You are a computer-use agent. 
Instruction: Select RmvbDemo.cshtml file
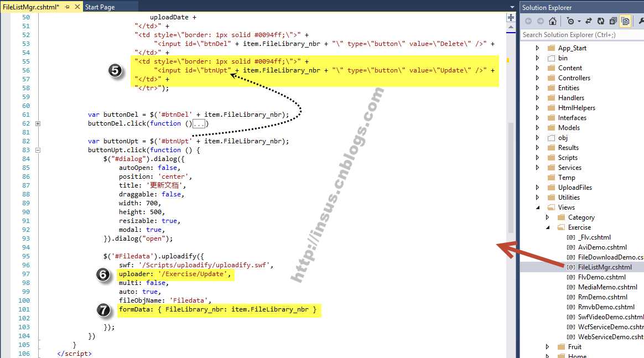[x=606, y=307]
